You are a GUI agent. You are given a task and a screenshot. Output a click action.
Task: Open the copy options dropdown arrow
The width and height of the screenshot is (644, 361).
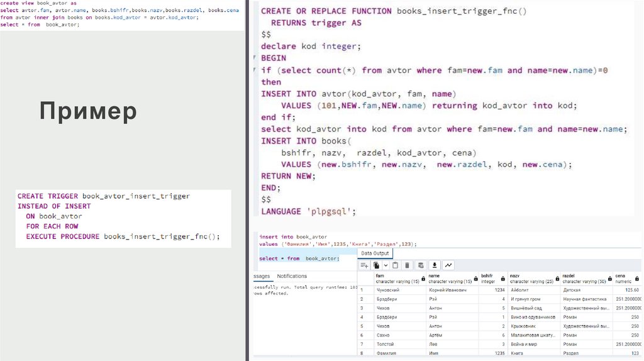[x=385, y=265]
